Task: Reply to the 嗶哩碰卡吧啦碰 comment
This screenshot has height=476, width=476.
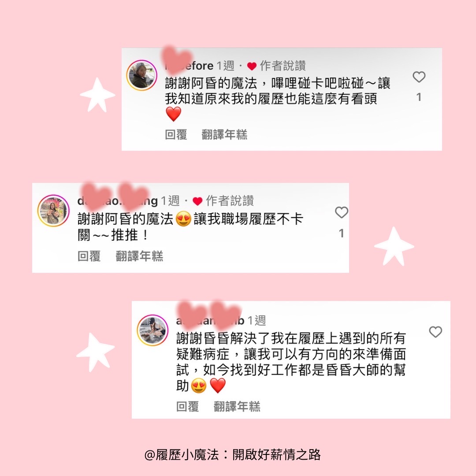Action: [x=176, y=134]
